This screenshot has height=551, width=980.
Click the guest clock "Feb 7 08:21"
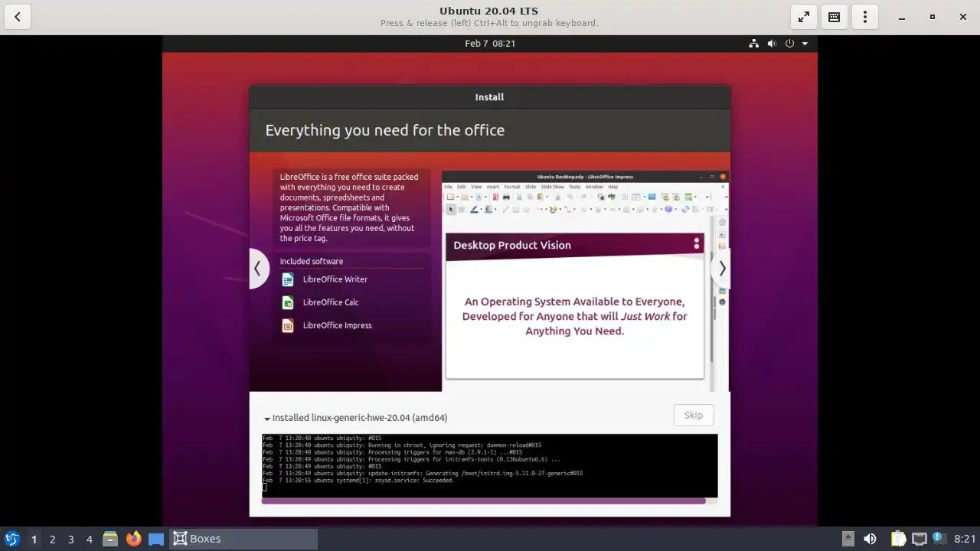tap(490, 44)
